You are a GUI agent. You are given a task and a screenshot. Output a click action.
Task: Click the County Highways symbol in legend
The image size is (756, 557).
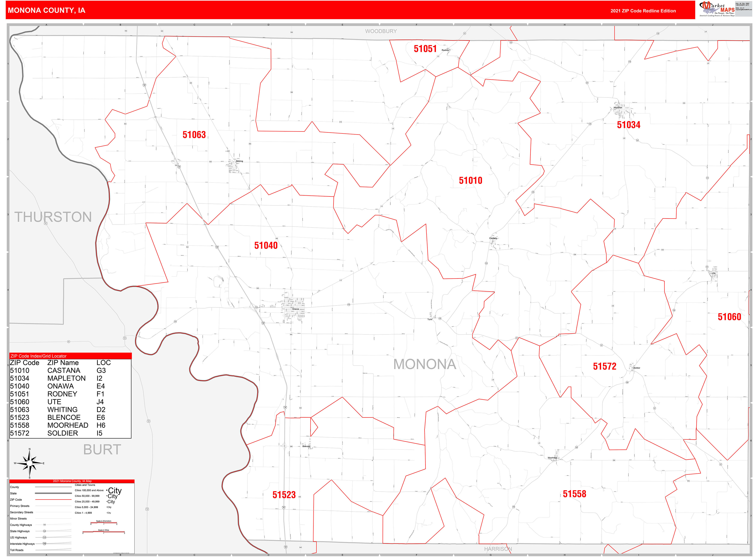coord(45,525)
